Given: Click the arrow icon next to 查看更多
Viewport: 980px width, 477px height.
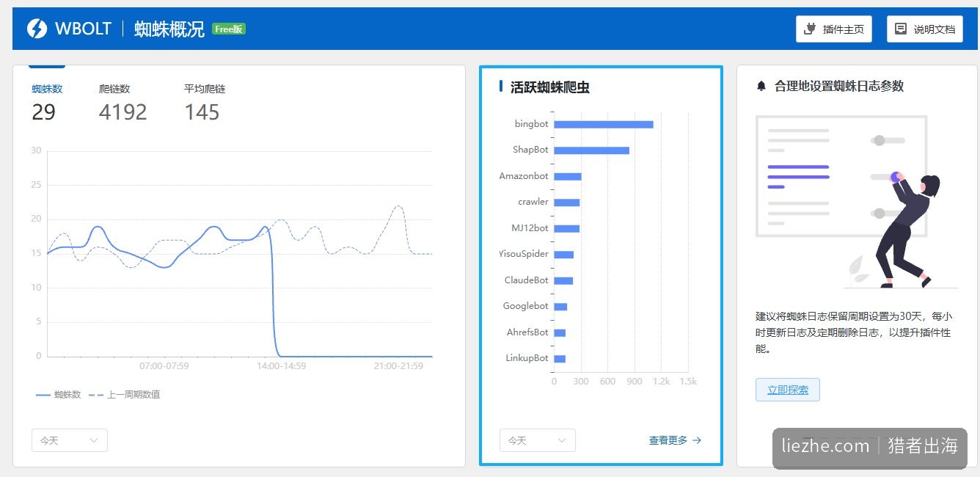Looking at the screenshot, I should 697,440.
